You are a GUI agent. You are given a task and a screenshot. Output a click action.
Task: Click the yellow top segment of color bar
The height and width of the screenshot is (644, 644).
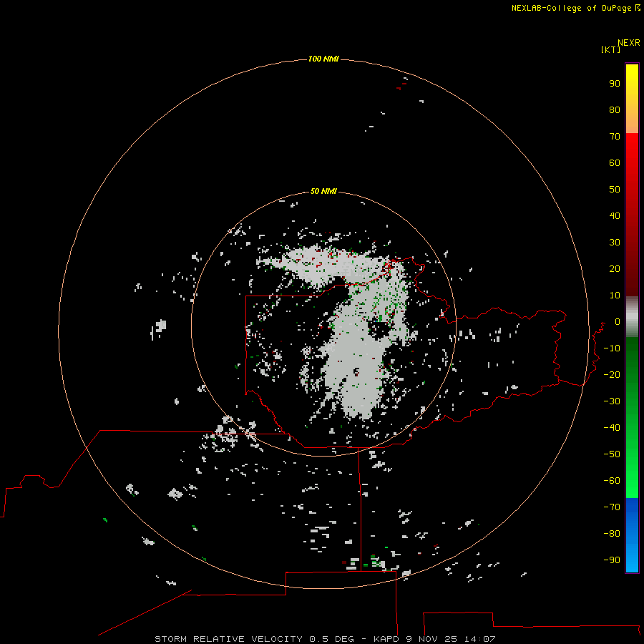click(632, 99)
